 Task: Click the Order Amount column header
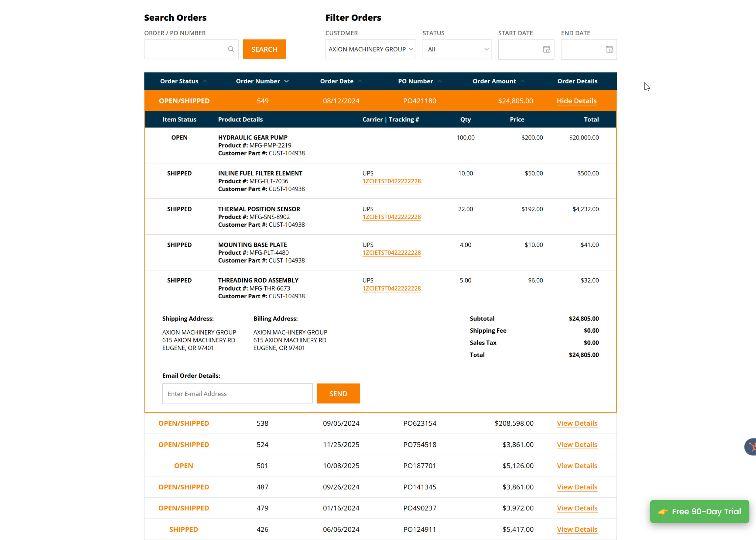(x=494, y=81)
